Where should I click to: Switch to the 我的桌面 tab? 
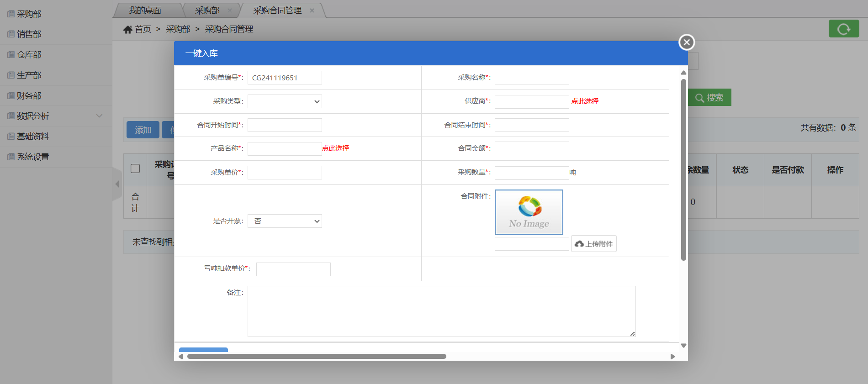point(145,11)
